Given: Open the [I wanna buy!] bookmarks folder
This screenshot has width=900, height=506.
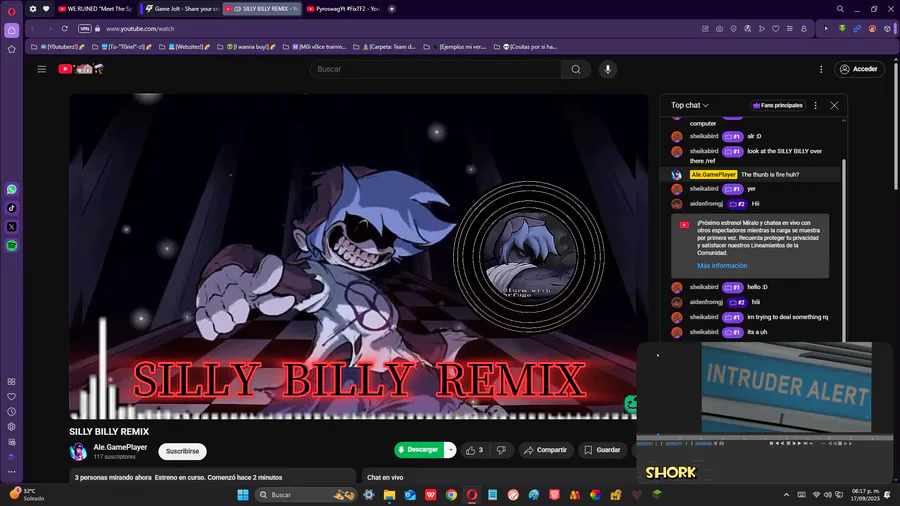Looking at the screenshot, I should point(246,47).
